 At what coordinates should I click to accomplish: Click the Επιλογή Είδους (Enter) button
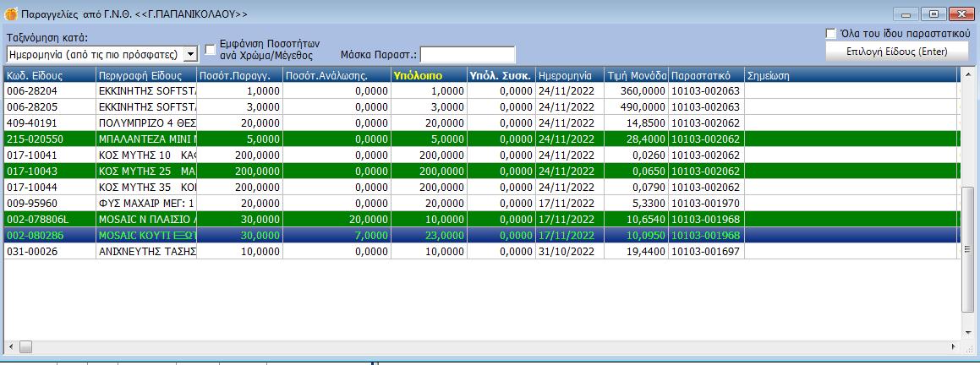click(x=897, y=52)
